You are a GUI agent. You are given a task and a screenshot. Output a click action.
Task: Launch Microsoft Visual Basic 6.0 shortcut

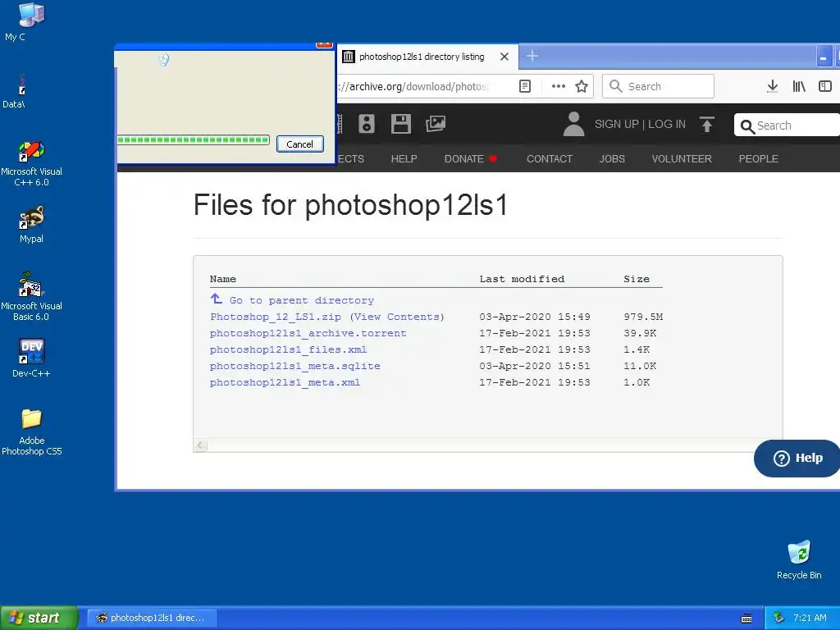[32, 297]
